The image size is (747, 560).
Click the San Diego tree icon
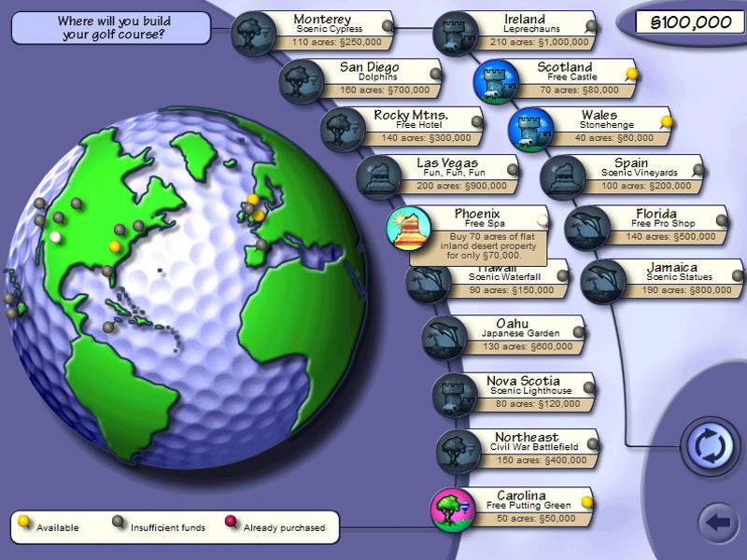click(x=301, y=82)
